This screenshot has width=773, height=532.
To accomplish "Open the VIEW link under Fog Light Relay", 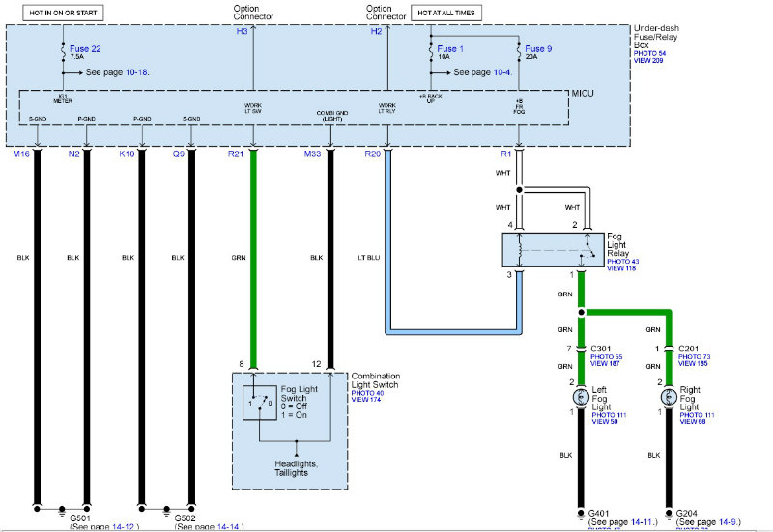I will coord(621,268).
